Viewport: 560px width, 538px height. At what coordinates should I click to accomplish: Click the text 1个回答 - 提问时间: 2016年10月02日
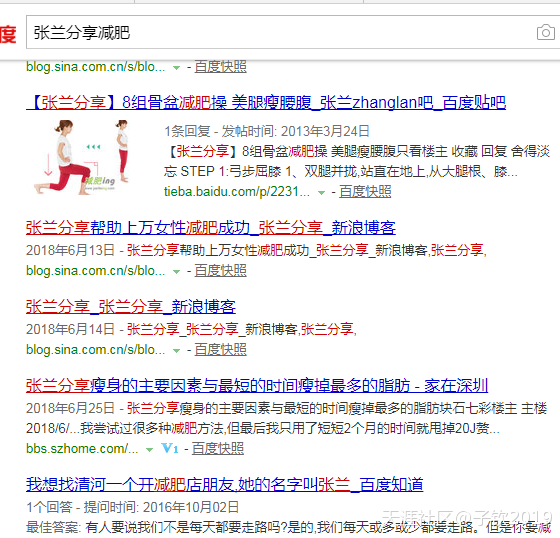point(132,507)
